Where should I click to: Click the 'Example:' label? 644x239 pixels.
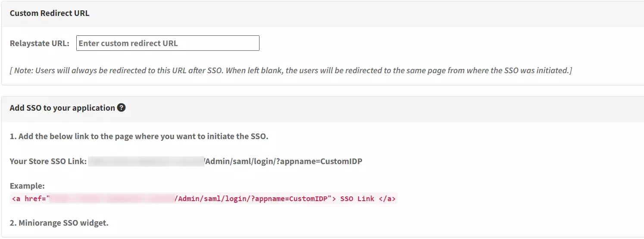[x=27, y=186]
